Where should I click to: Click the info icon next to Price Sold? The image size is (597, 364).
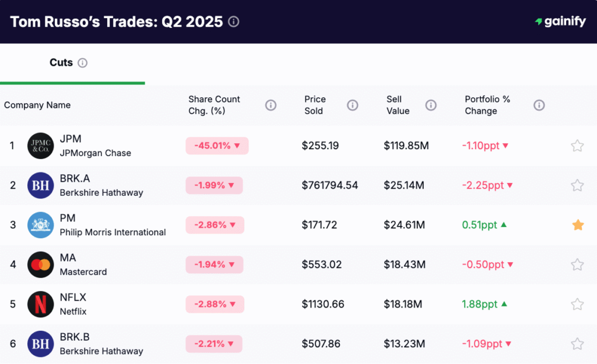[352, 105]
